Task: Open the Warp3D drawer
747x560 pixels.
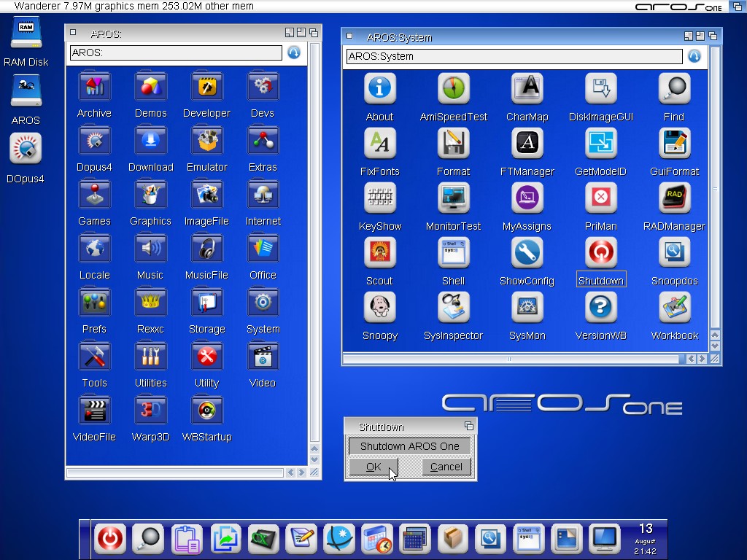Action: pyautogui.click(x=150, y=410)
